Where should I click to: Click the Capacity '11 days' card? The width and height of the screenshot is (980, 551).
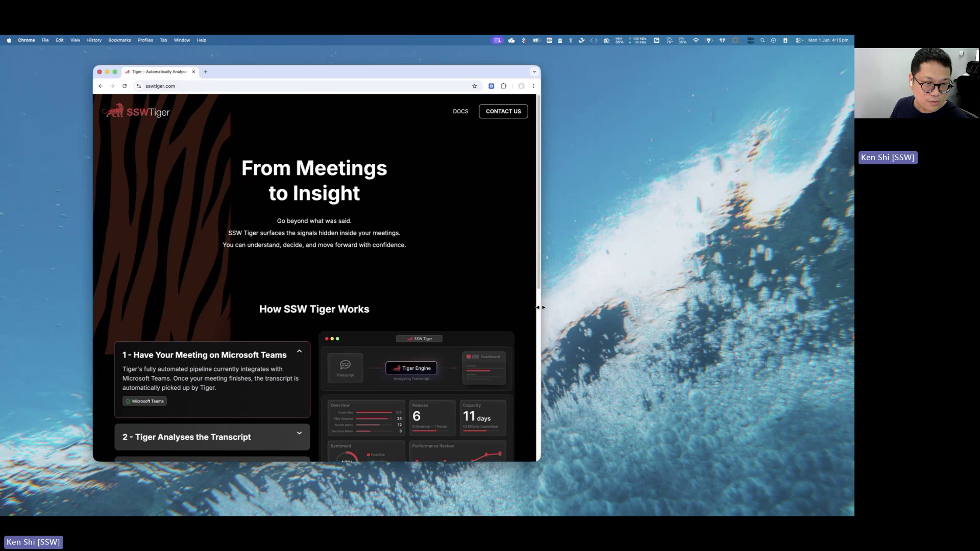483,418
